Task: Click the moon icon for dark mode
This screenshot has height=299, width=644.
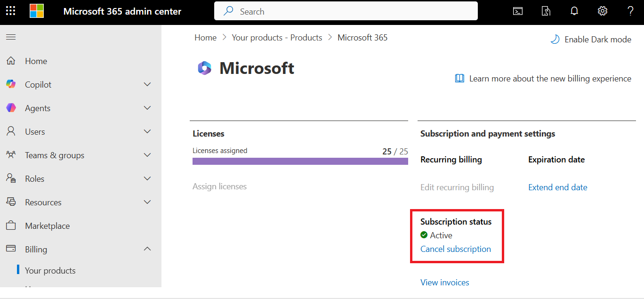Action: 555,40
